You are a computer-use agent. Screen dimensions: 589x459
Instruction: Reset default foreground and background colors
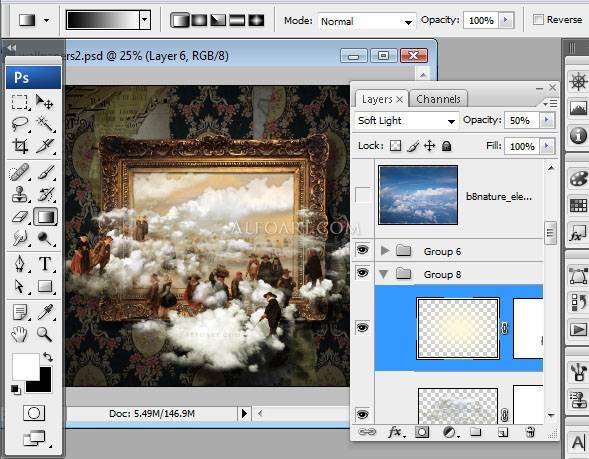coord(16,389)
